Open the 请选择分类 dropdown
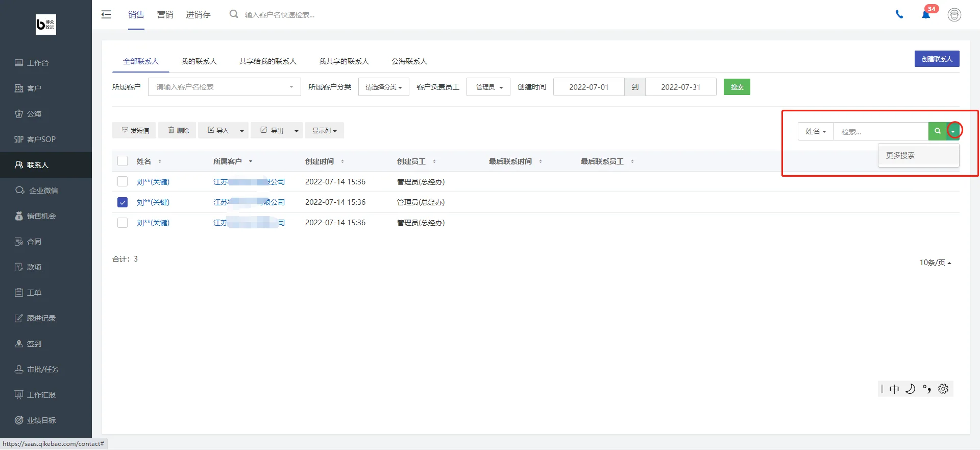Viewport: 980px width, 450px height. pyautogui.click(x=384, y=87)
